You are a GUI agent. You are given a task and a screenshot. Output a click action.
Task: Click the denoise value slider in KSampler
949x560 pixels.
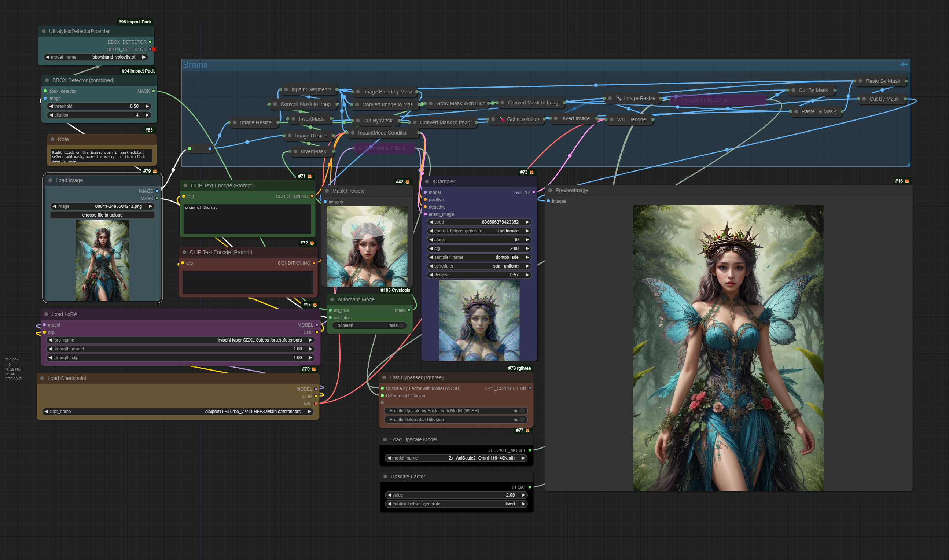pos(479,275)
